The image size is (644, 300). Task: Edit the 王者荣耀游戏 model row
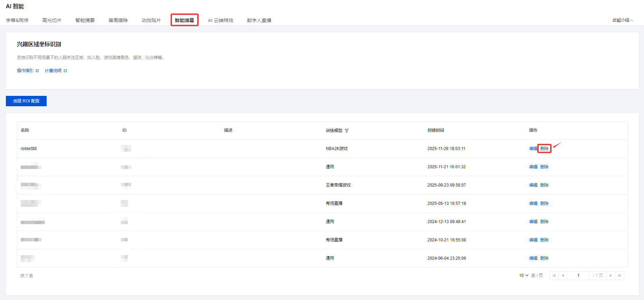(x=533, y=185)
